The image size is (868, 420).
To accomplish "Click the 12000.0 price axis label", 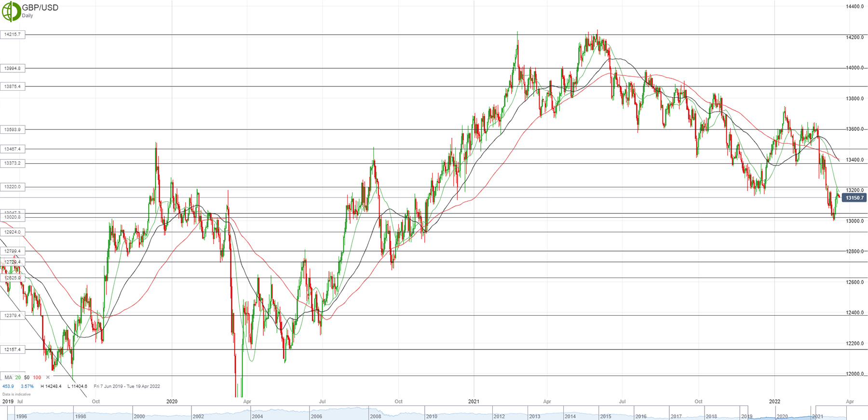I will [854, 374].
